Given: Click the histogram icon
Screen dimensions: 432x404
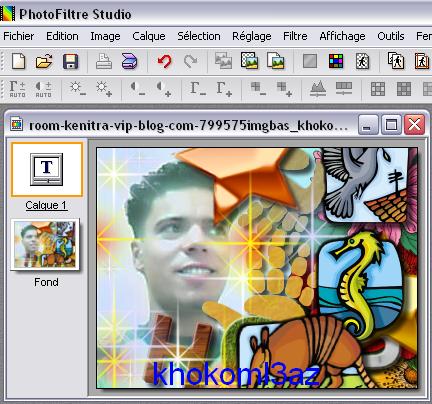Looking at the screenshot, I should point(318,89).
